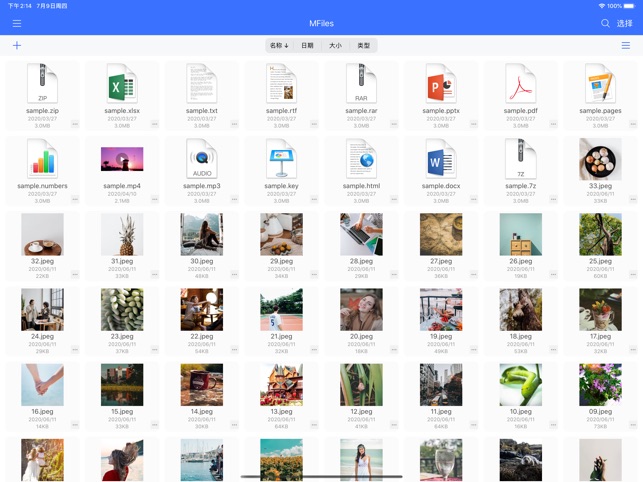Sort files by 日期 (date)
This screenshot has width=643, height=482.
coord(307,46)
